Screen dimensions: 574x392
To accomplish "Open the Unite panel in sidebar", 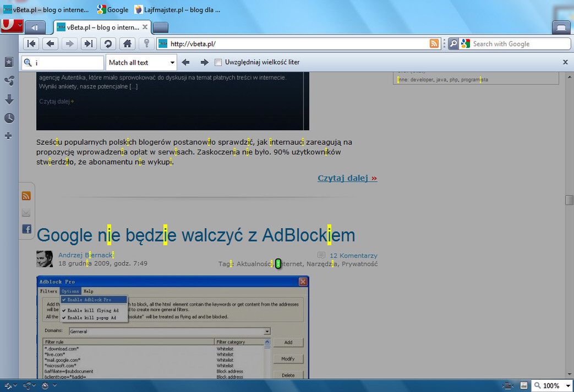I will 9,81.
